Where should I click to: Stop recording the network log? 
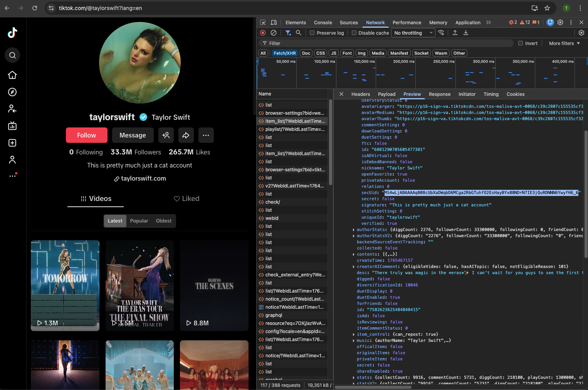click(263, 33)
